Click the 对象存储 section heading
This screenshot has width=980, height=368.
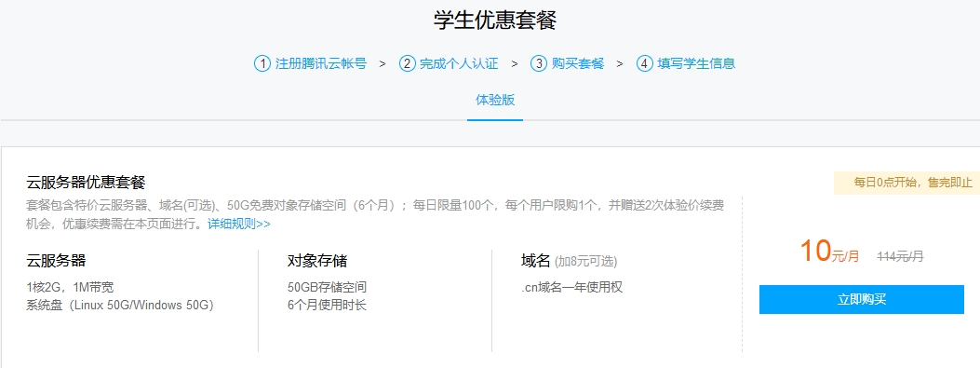pos(317,260)
